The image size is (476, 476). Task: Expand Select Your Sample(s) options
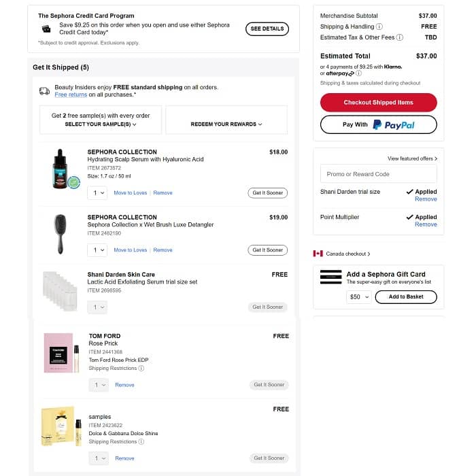pos(101,124)
